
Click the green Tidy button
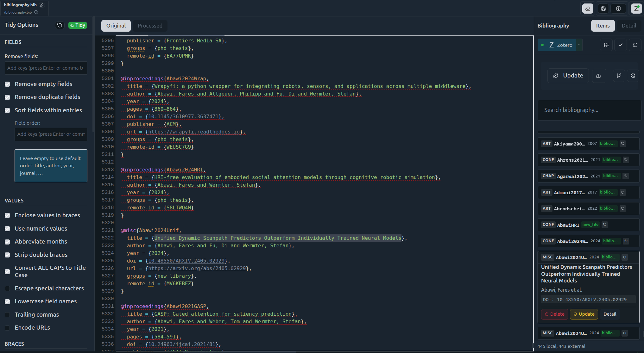click(x=78, y=25)
